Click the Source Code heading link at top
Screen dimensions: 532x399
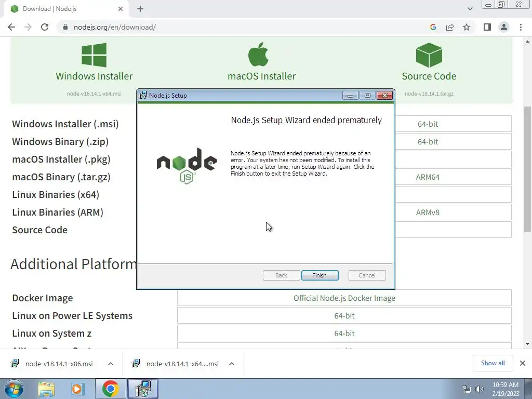point(429,76)
